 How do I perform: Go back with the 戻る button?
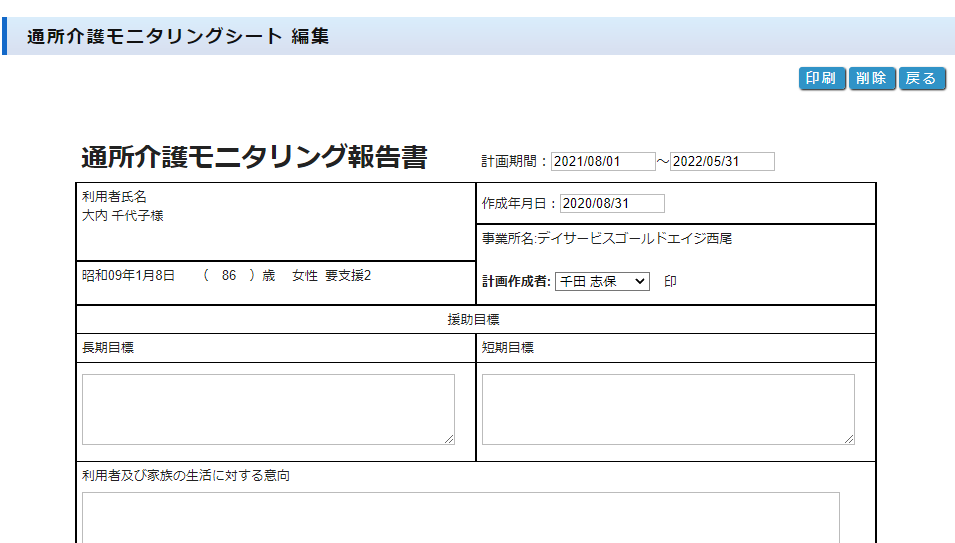(921, 79)
